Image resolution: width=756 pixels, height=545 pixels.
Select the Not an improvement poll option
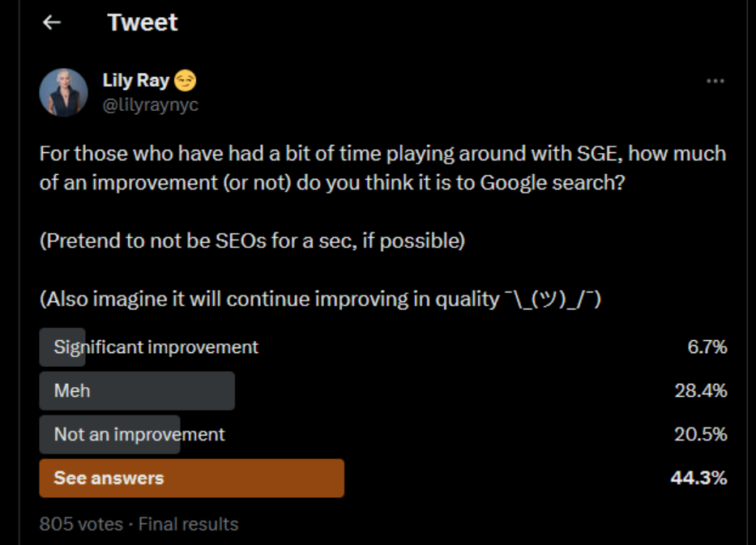(x=139, y=435)
